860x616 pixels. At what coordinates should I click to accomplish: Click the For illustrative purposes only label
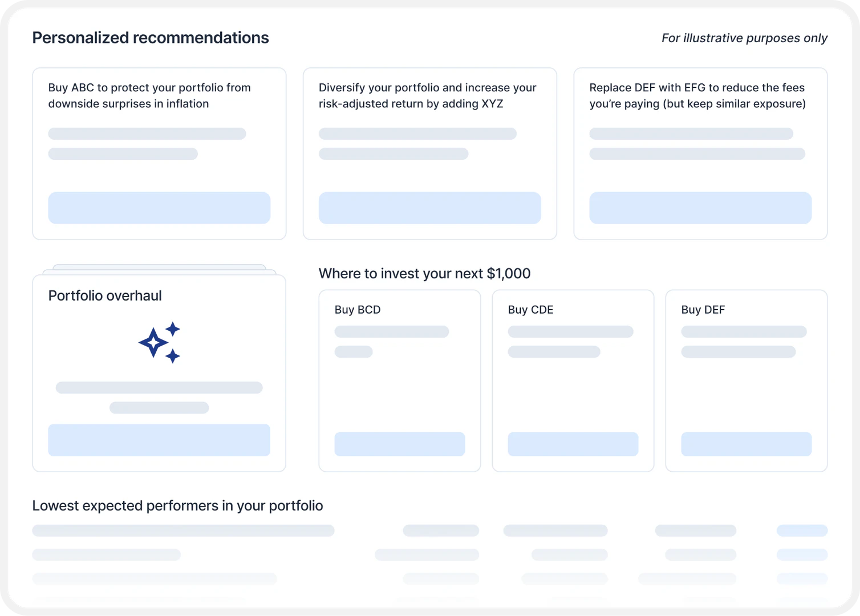pyautogui.click(x=744, y=38)
